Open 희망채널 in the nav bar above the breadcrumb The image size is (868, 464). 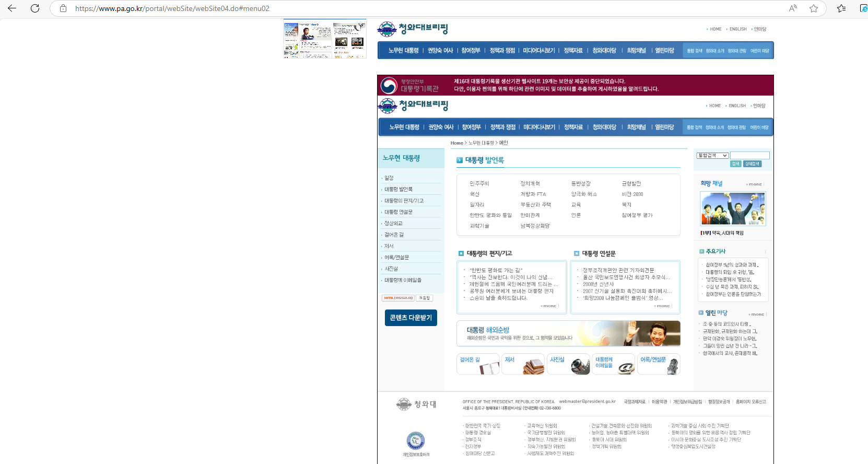tap(636, 127)
